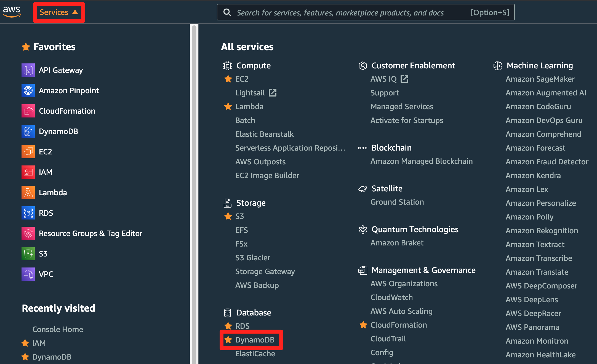Collapse the Services dropdown menu
The width and height of the screenshot is (597, 364).
59,12
